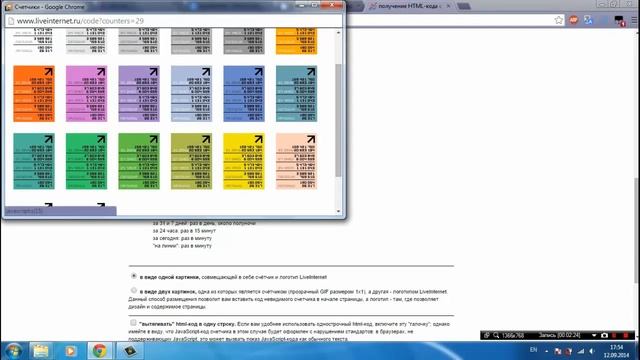Choose the darkest gray counter in top row
Screen dimensions: 640x360
tap(244, 41)
